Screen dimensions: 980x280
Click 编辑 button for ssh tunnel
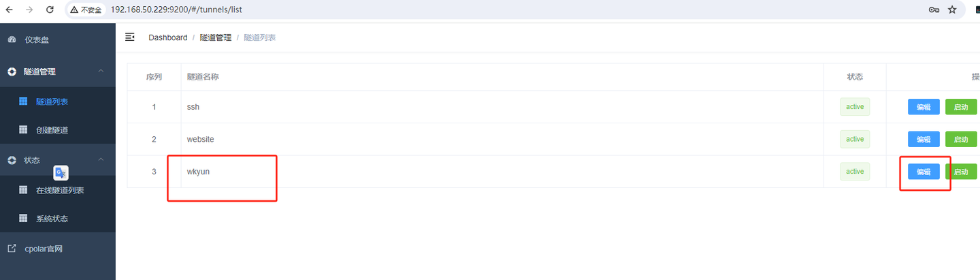[x=924, y=107]
